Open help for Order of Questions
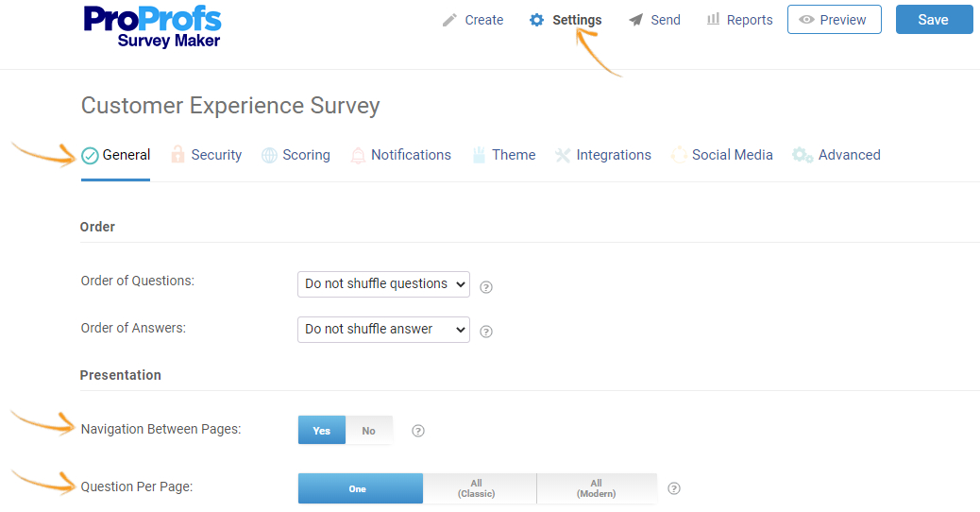 coord(486,286)
